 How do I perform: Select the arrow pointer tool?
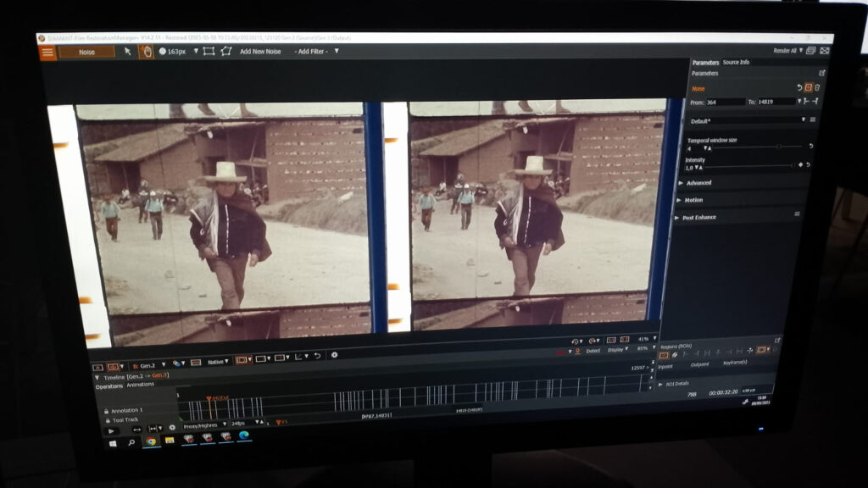click(128, 52)
